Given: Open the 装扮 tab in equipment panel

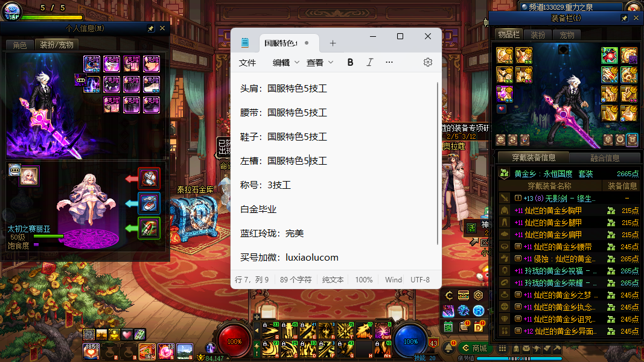Looking at the screenshot, I should pos(538,35).
